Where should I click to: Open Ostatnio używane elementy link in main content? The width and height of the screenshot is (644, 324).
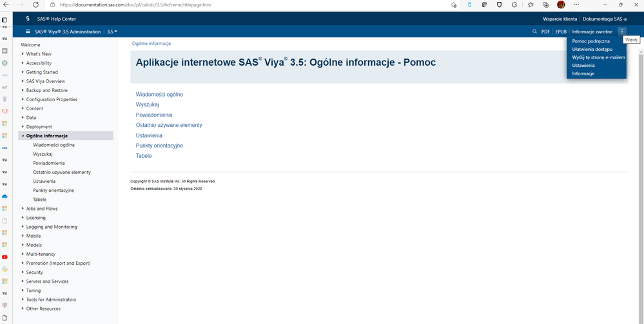[169, 125]
